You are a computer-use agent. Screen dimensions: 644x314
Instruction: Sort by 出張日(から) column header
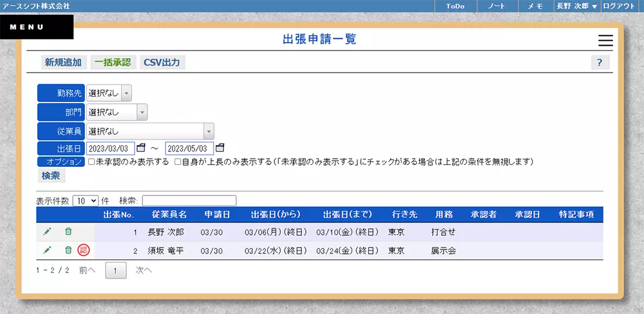[x=276, y=215]
